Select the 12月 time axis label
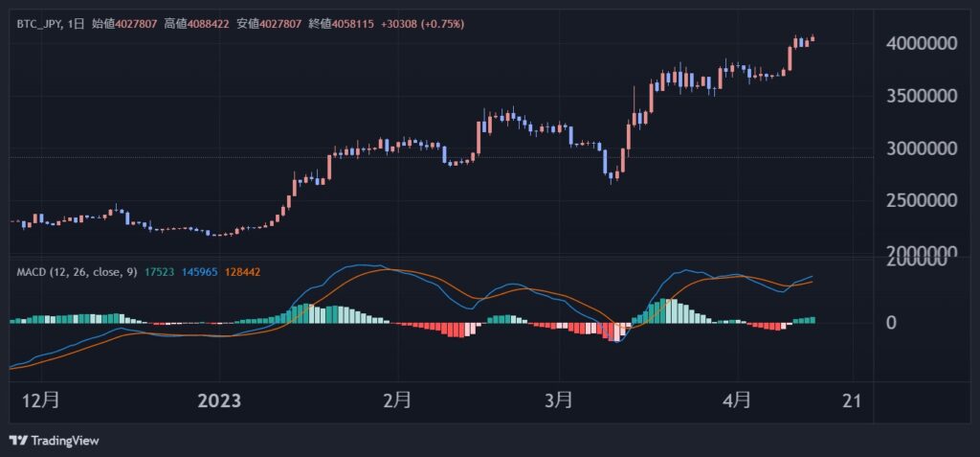The image size is (980, 457). (41, 400)
